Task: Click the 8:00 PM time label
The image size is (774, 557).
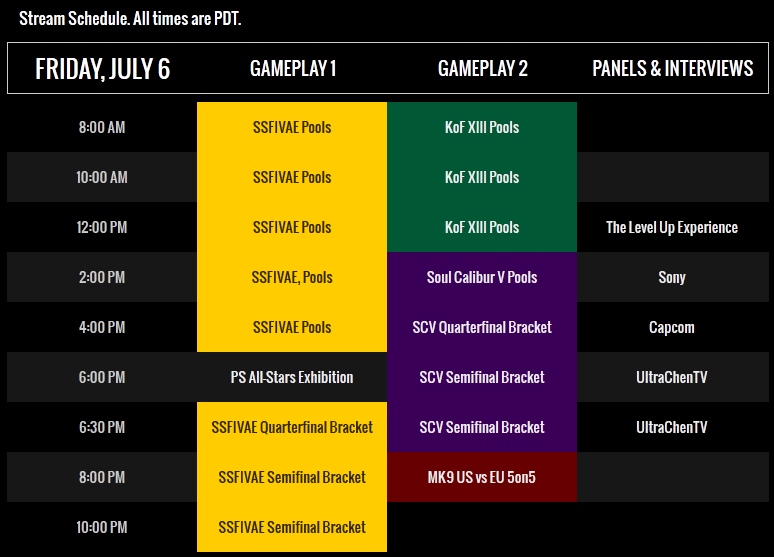Action: (102, 477)
